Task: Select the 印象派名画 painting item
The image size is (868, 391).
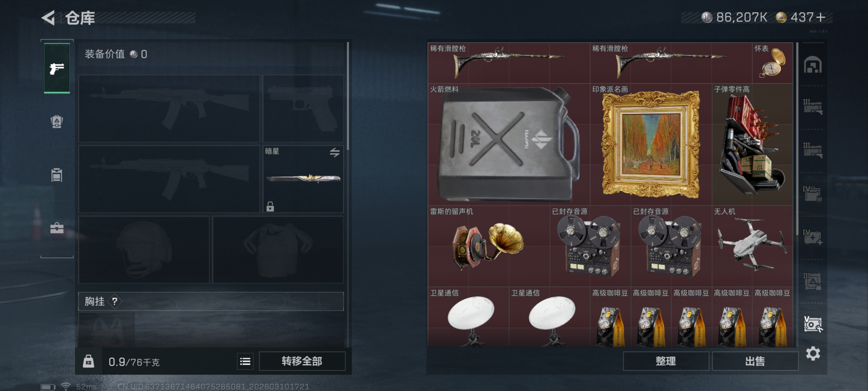Action: [x=650, y=144]
